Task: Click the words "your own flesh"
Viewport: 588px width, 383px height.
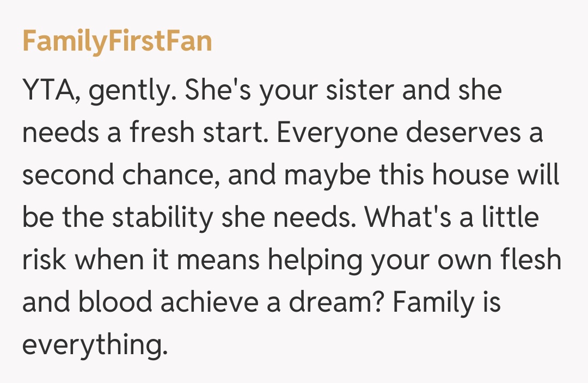Action: 465,261
